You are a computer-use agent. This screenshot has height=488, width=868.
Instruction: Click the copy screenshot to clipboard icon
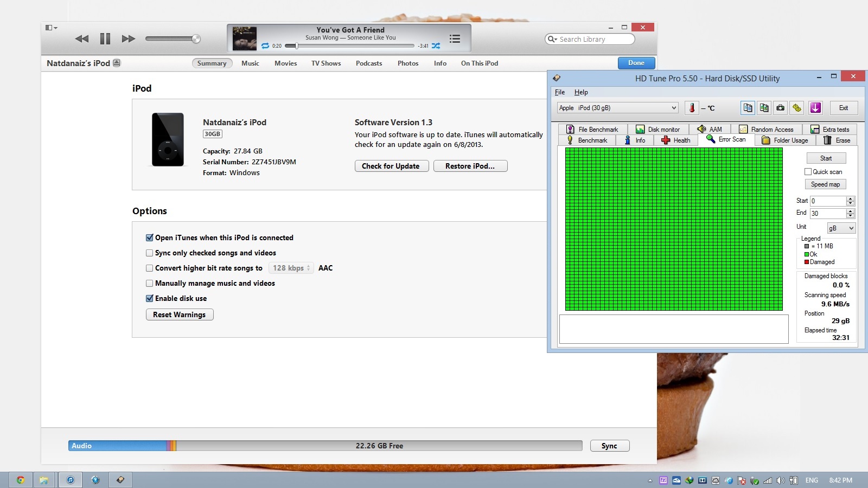[764, 108]
